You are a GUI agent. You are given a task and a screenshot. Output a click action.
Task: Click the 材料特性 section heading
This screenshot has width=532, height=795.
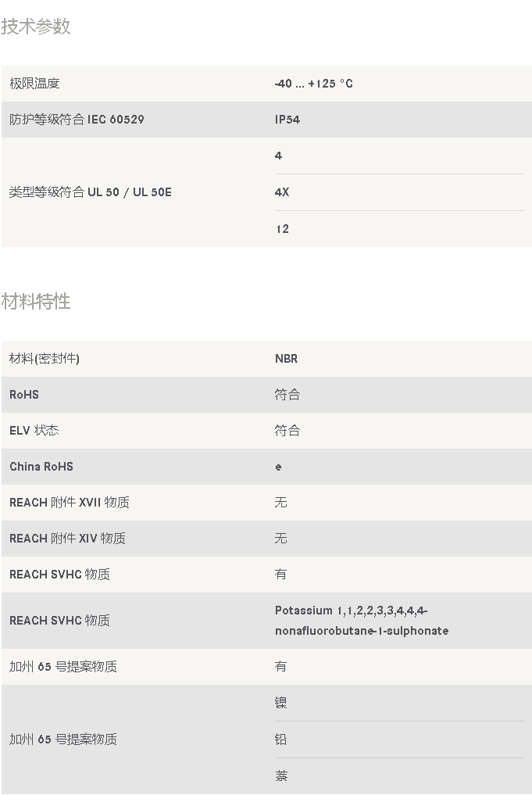[x=36, y=302]
